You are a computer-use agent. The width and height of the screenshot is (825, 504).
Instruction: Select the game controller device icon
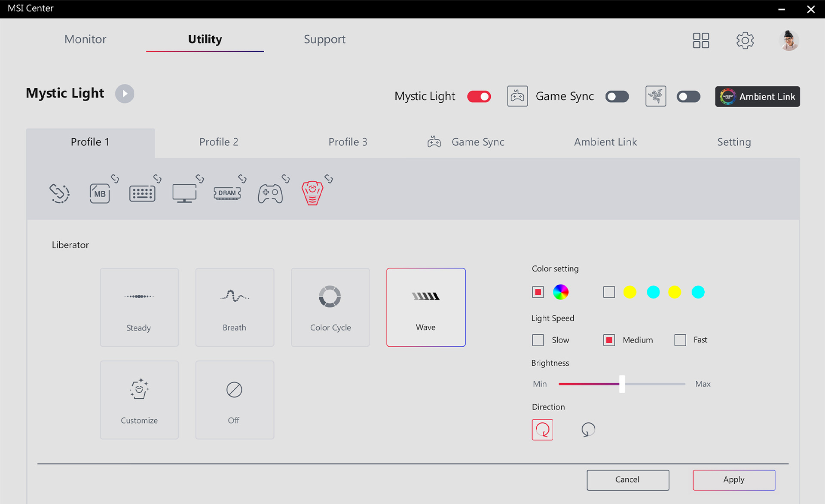pyautogui.click(x=270, y=194)
